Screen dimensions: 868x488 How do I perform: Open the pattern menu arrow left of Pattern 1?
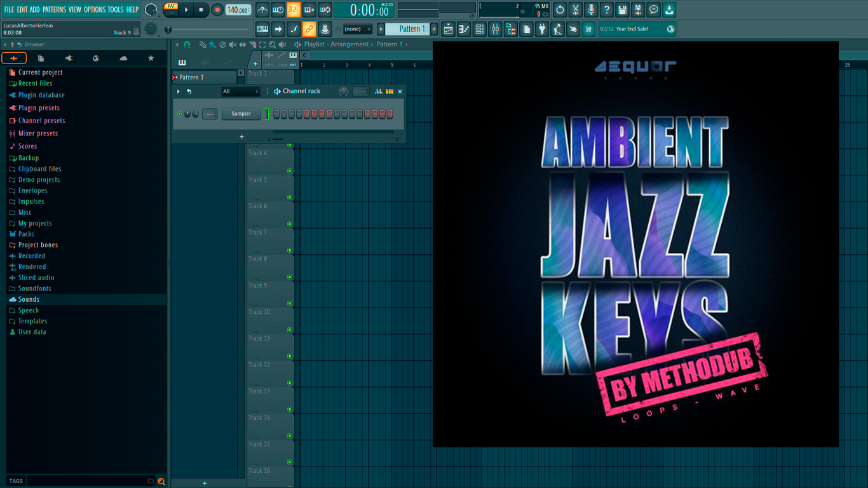click(x=381, y=29)
